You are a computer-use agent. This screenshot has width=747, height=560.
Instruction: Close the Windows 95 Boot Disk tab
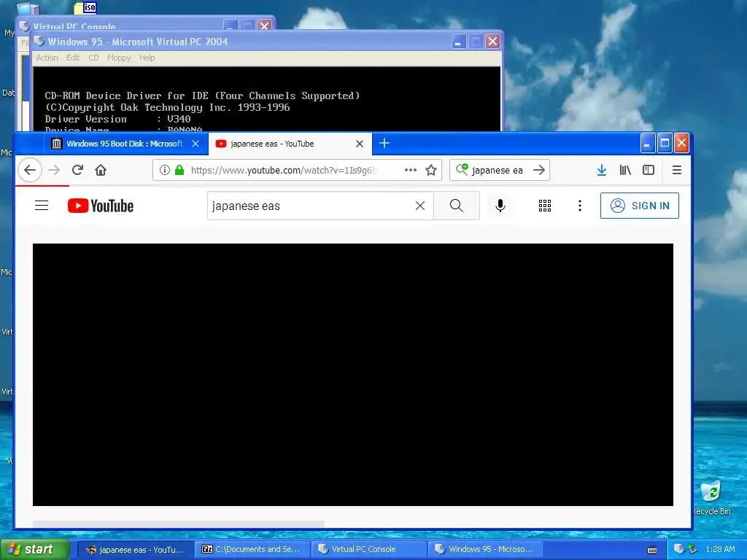click(196, 144)
